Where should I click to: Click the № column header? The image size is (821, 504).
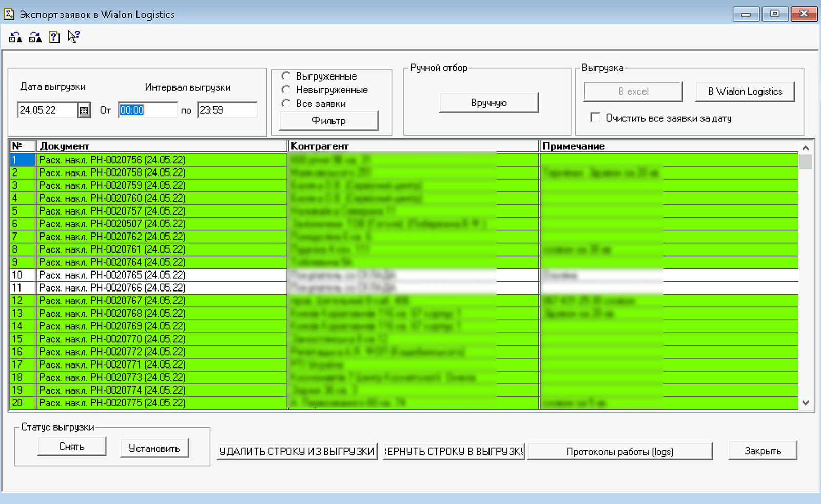coord(23,146)
